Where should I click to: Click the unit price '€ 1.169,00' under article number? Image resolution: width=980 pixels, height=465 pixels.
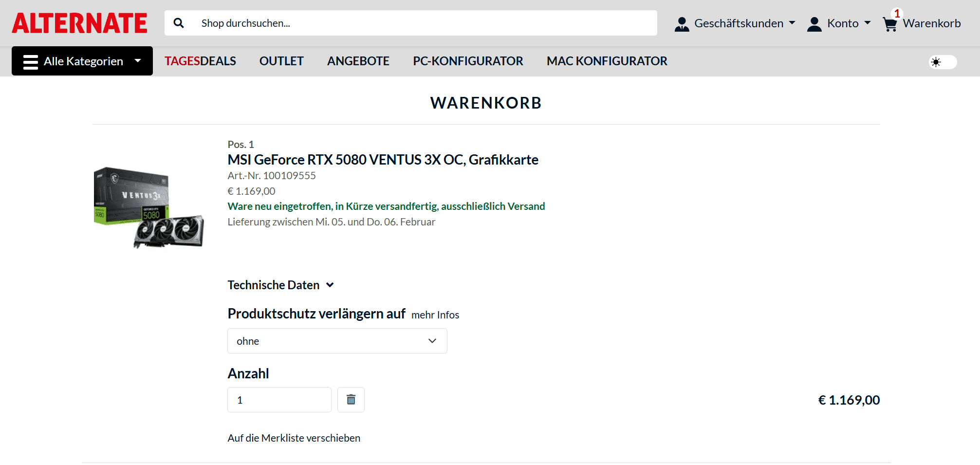click(x=252, y=191)
